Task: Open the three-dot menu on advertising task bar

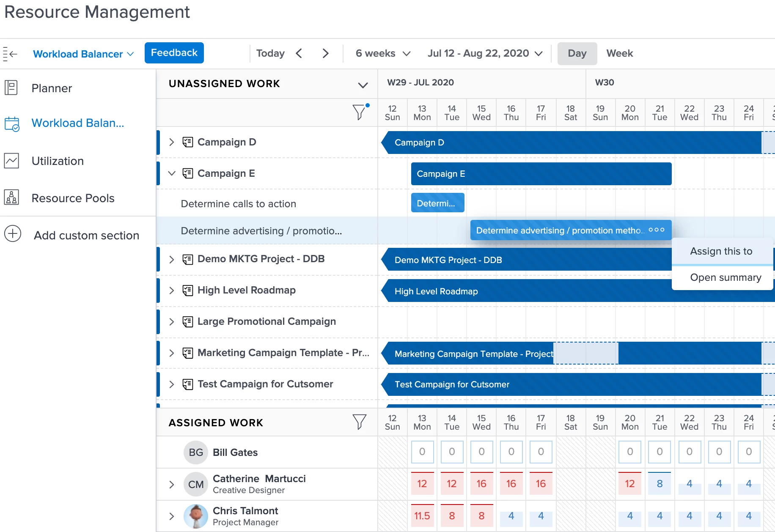Action: pos(657,230)
